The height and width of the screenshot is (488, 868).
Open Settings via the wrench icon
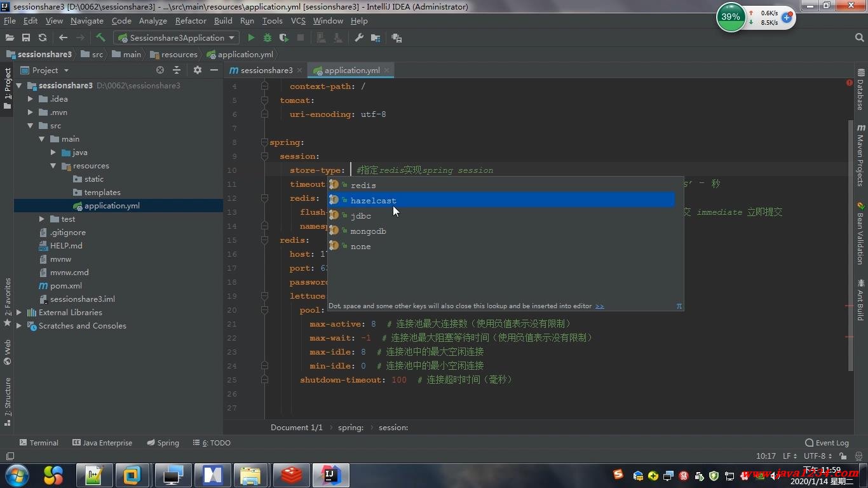pyautogui.click(x=359, y=38)
